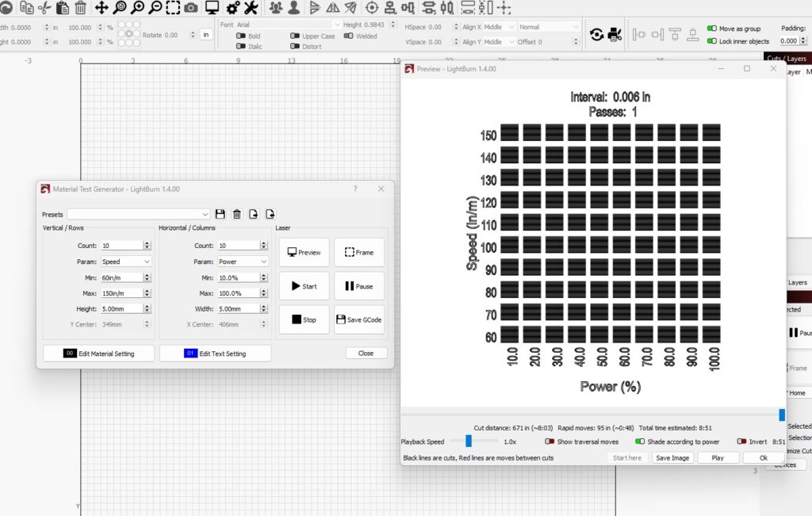Switch to the Cuts / Layers tab
Image resolution: width=812 pixels, height=516 pixels.
pyautogui.click(x=787, y=59)
